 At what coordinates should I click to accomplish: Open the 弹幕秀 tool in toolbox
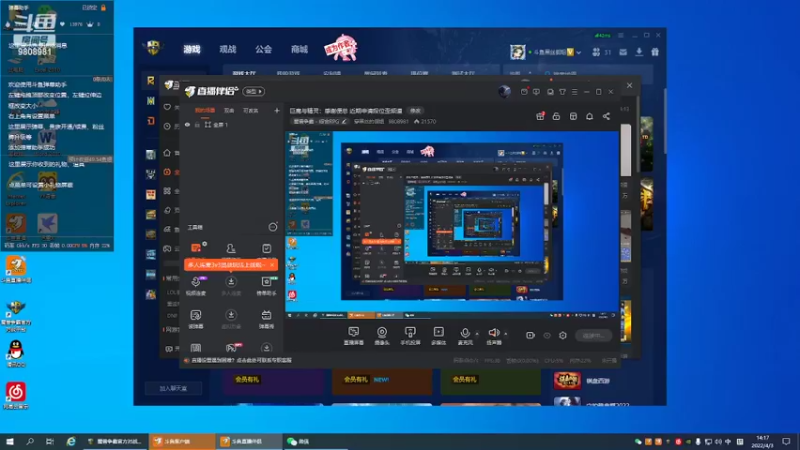tap(266, 319)
